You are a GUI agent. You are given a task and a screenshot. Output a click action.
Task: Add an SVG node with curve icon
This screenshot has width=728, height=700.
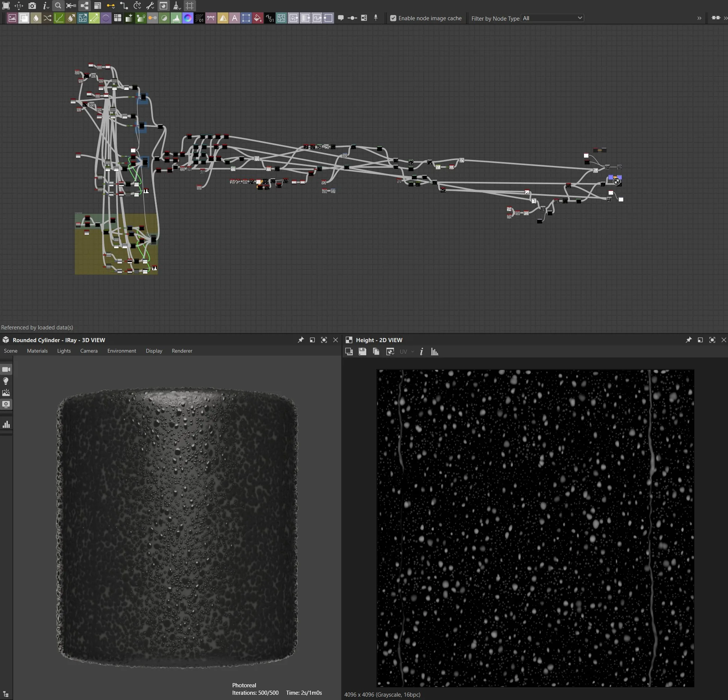pos(211,18)
